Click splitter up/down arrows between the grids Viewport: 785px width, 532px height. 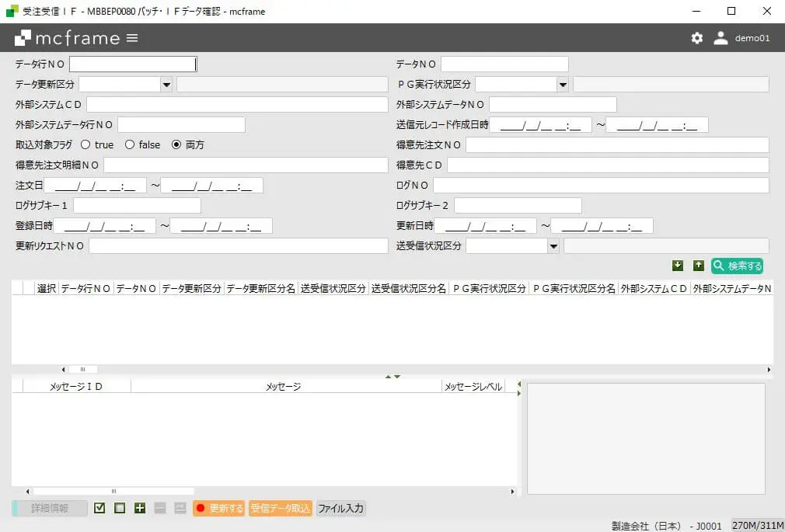tap(392, 377)
